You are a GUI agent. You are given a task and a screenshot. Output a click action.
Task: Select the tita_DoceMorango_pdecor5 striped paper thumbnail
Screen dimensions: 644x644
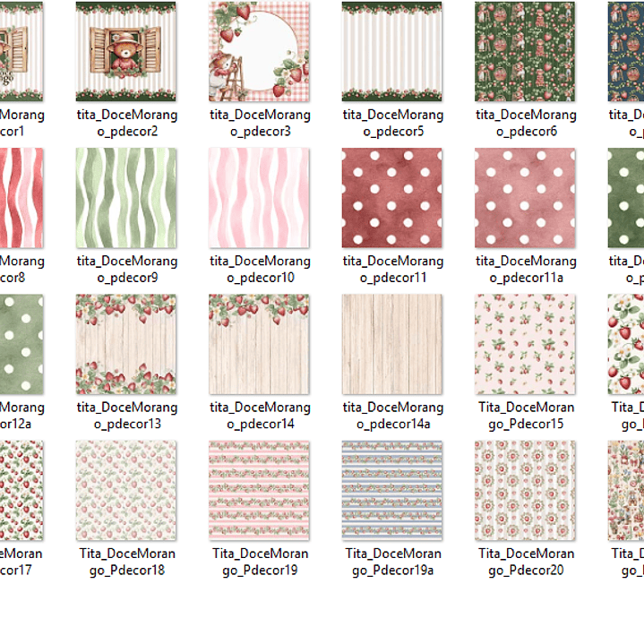point(392,51)
